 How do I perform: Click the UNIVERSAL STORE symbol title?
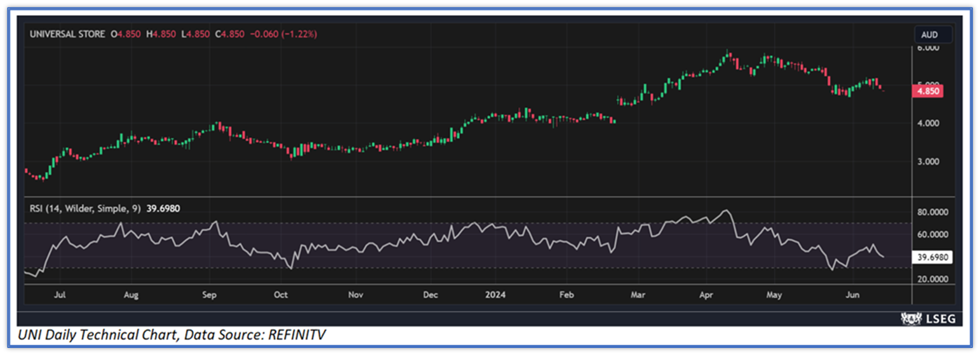67,34
